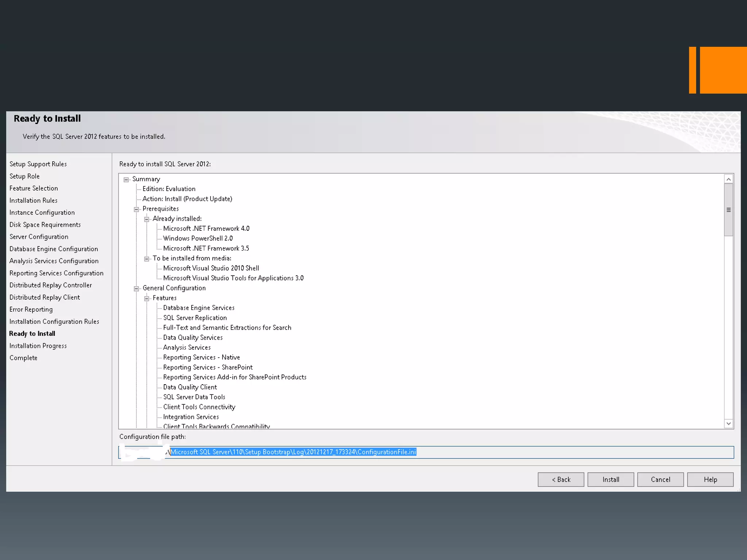747x560 pixels.
Task: Collapse the General Configuration node
Action: pyautogui.click(x=136, y=289)
